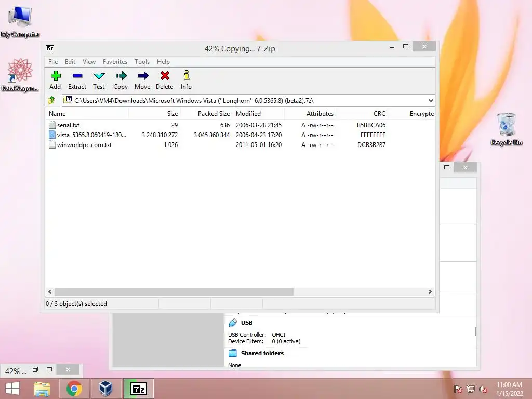This screenshot has height=399, width=532.
Task: Select winworldpc.com.txt file row
Action: tap(240, 144)
